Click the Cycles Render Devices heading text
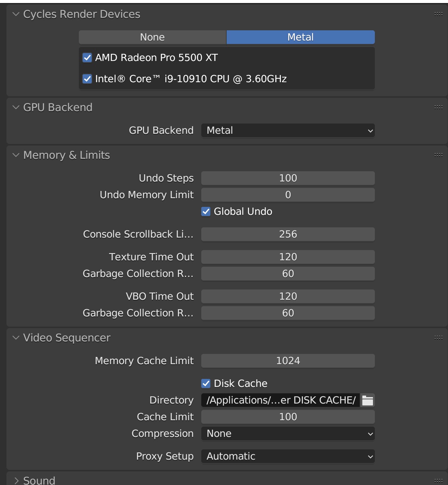The height and width of the screenshot is (485, 448). [82, 14]
